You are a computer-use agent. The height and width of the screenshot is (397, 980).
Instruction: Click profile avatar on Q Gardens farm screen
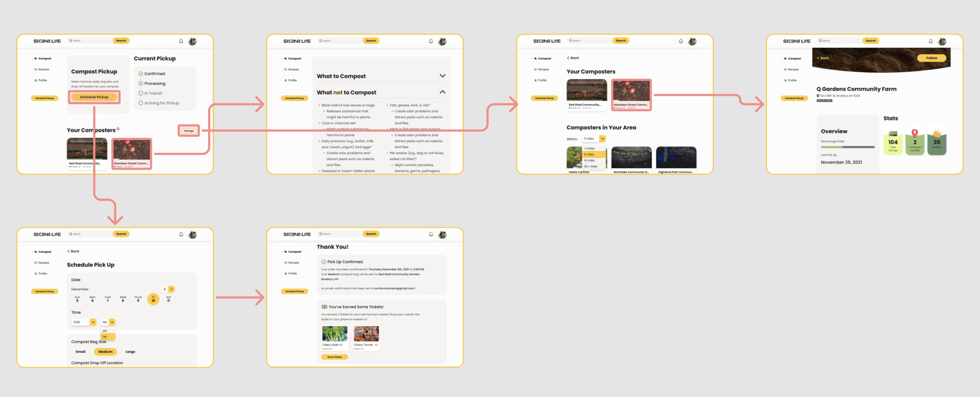click(x=942, y=41)
